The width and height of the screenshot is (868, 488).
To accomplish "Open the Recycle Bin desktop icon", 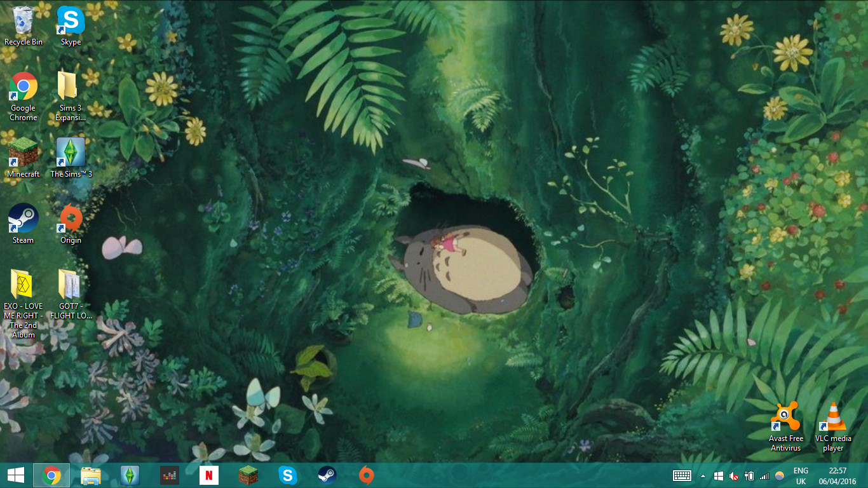I will (x=24, y=26).
